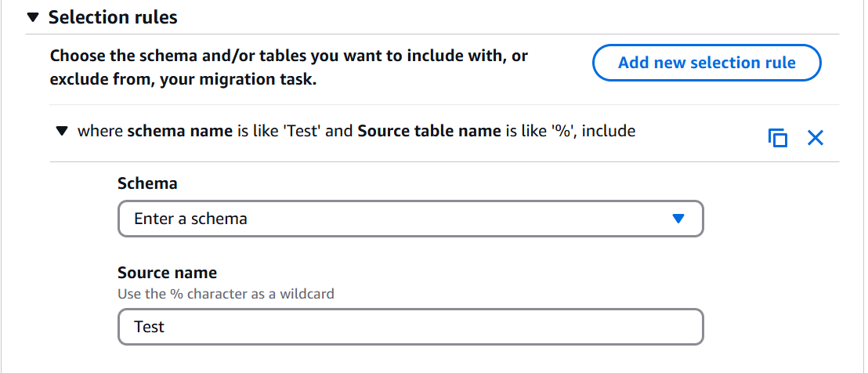
Task: Open the Enter a schema dropdown
Action: coord(410,219)
